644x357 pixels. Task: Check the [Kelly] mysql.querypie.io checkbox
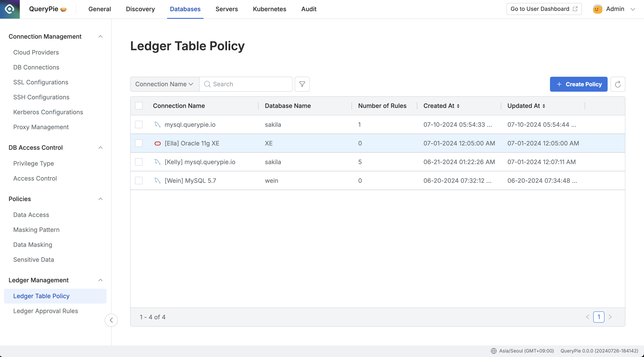139,162
